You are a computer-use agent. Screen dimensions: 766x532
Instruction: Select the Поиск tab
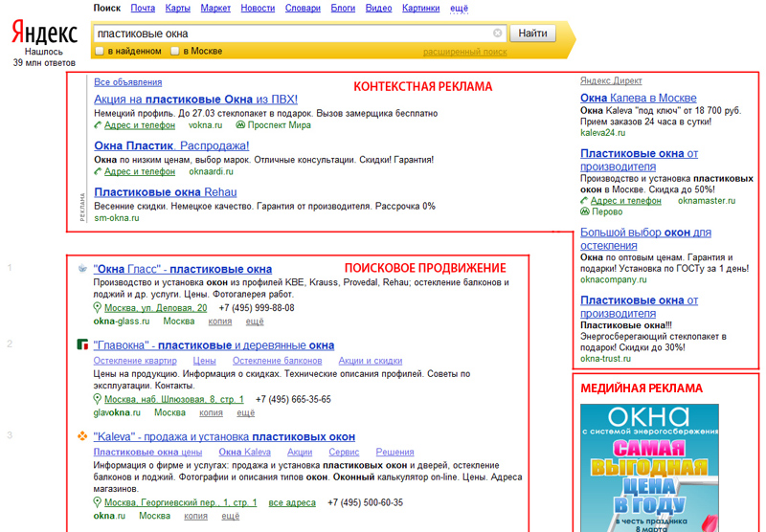[x=107, y=8]
